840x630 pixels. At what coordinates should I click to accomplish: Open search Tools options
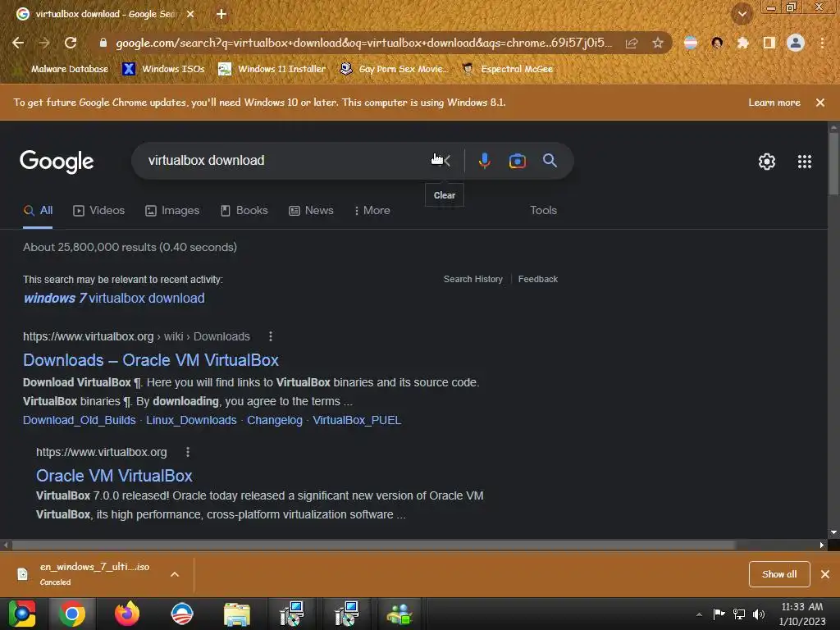click(543, 211)
